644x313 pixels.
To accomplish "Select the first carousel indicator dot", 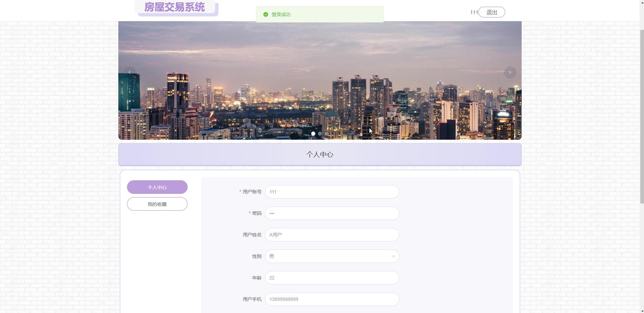I will 313,134.
